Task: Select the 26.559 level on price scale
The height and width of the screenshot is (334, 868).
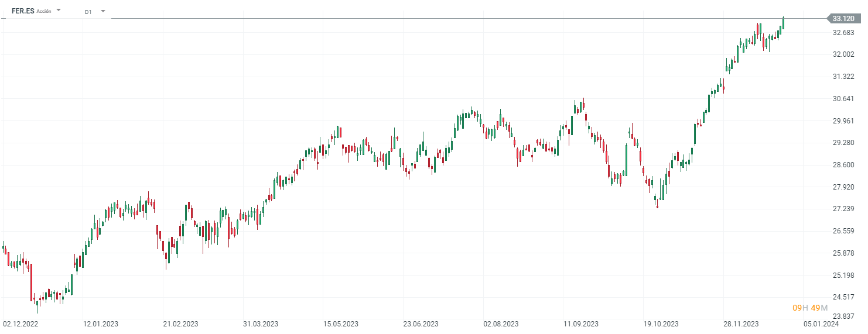Action: pos(843,231)
